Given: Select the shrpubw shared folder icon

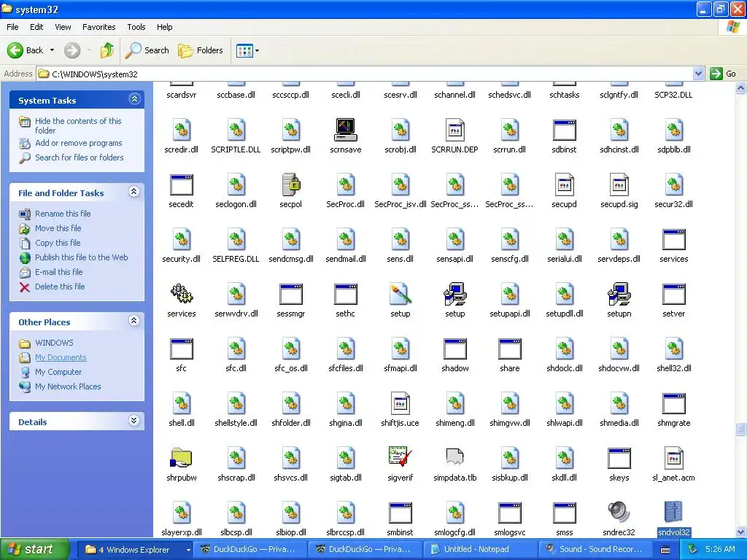Looking at the screenshot, I should coord(181,458).
